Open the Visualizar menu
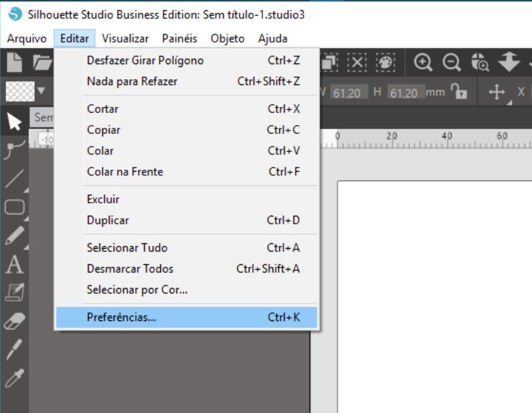Viewport: 532px width, 413px height. pos(125,39)
